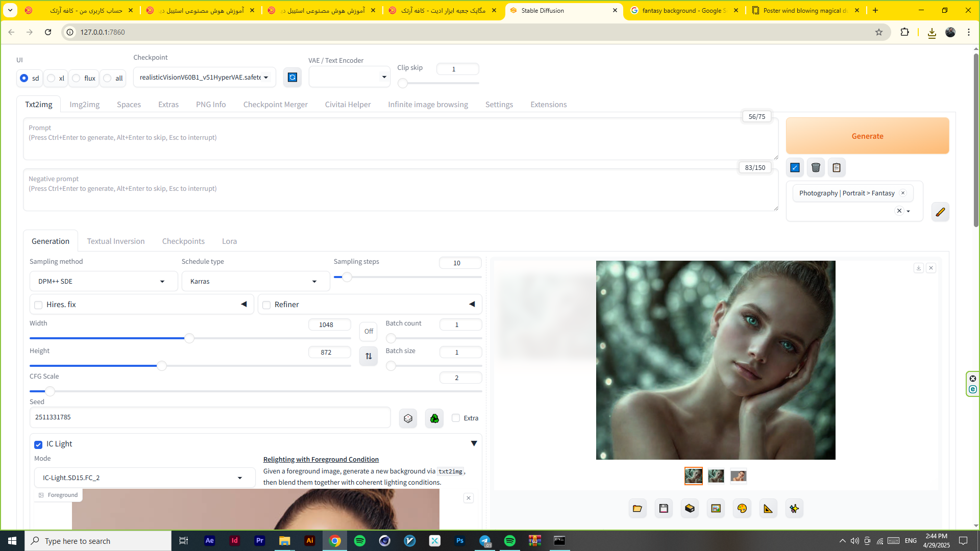Click the floppy disk save image icon

[x=664, y=509]
